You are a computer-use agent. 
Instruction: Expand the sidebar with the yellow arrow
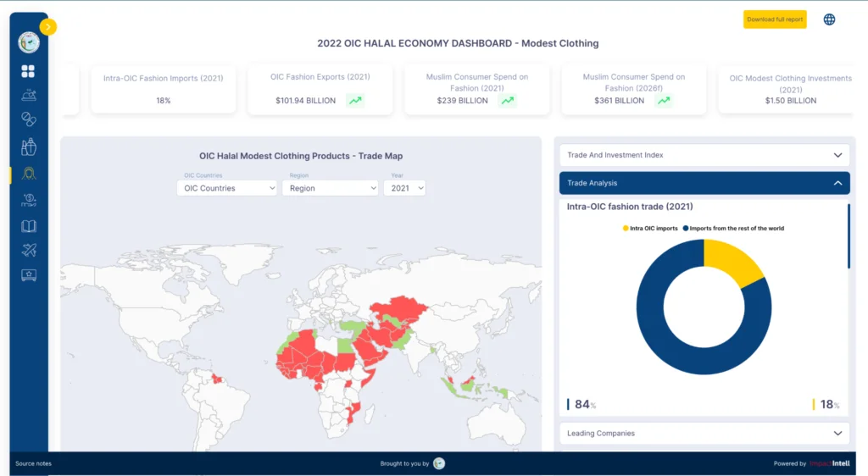click(48, 26)
